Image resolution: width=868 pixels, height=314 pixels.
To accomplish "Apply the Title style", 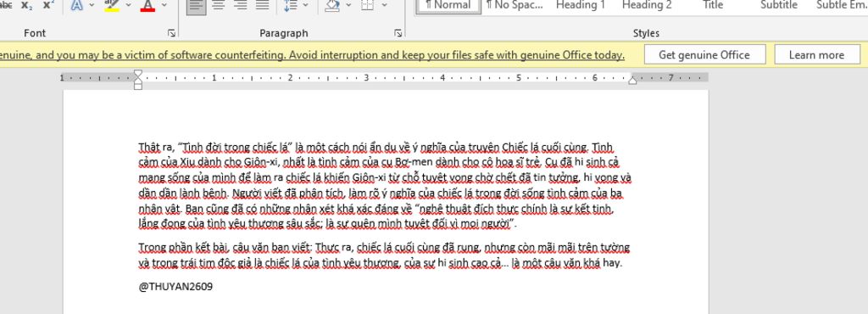I will click(712, 6).
